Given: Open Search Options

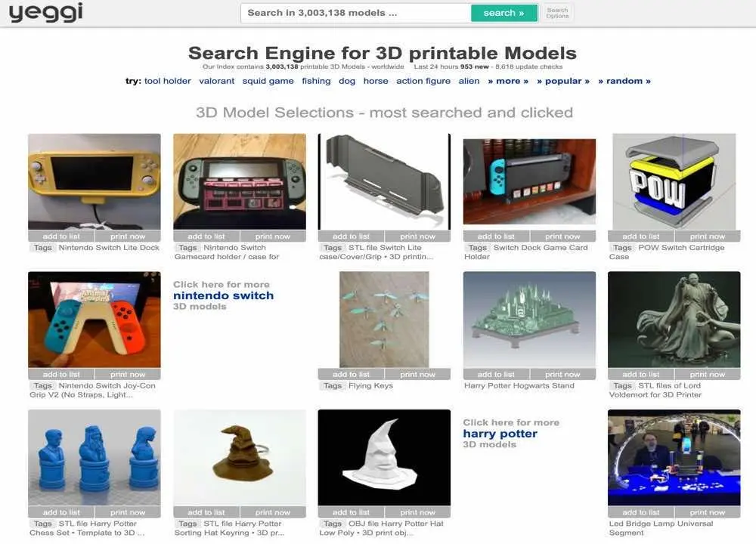Looking at the screenshot, I should click(557, 13).
